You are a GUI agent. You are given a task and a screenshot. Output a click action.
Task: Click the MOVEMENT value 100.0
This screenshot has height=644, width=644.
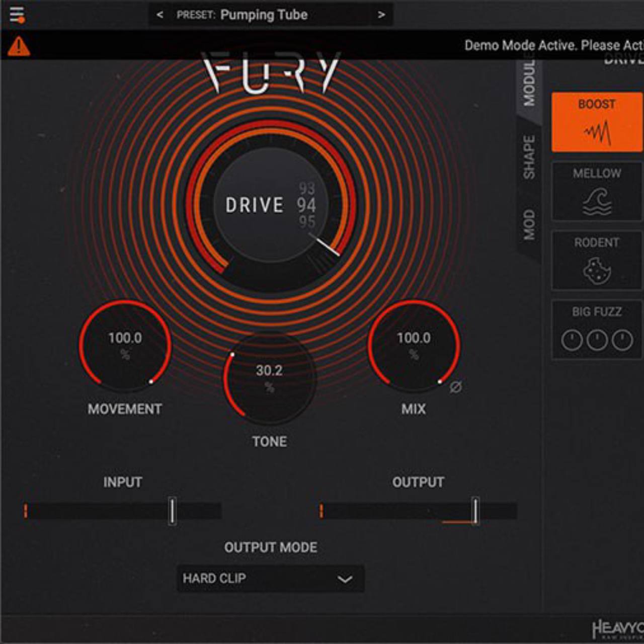(x=125, y=338)
